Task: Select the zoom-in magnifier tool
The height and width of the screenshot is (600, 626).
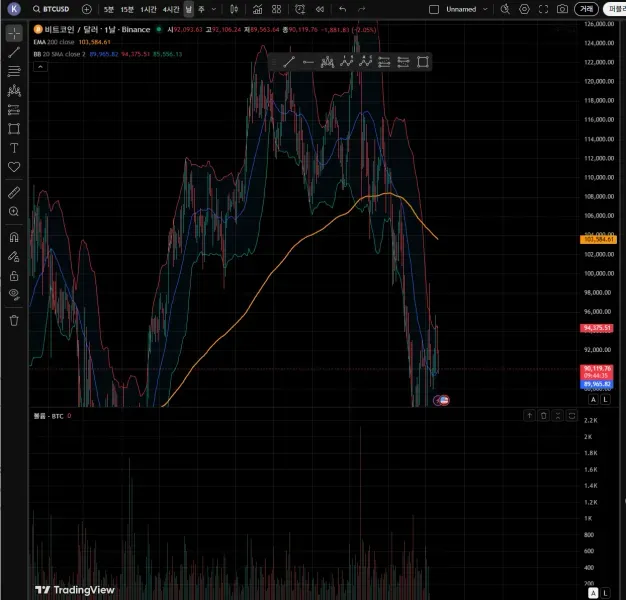Action: (14, 212)
